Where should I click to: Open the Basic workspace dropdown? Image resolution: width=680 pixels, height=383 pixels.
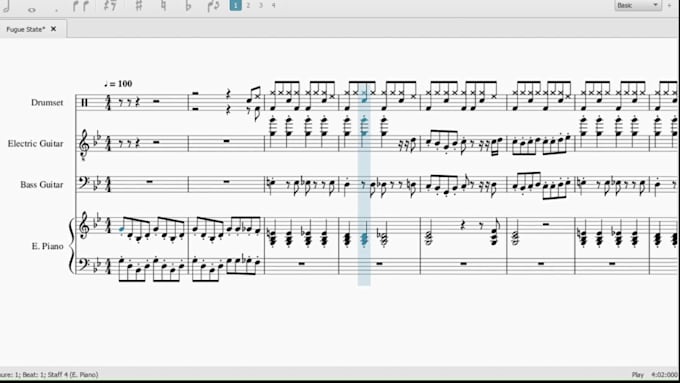click(x=638, y=5)
